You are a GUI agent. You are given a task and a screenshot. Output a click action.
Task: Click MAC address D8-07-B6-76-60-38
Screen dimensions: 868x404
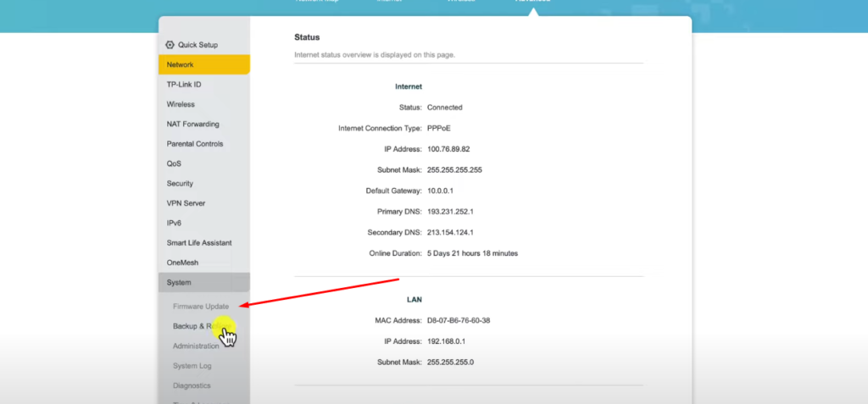[x=459, y=320]
